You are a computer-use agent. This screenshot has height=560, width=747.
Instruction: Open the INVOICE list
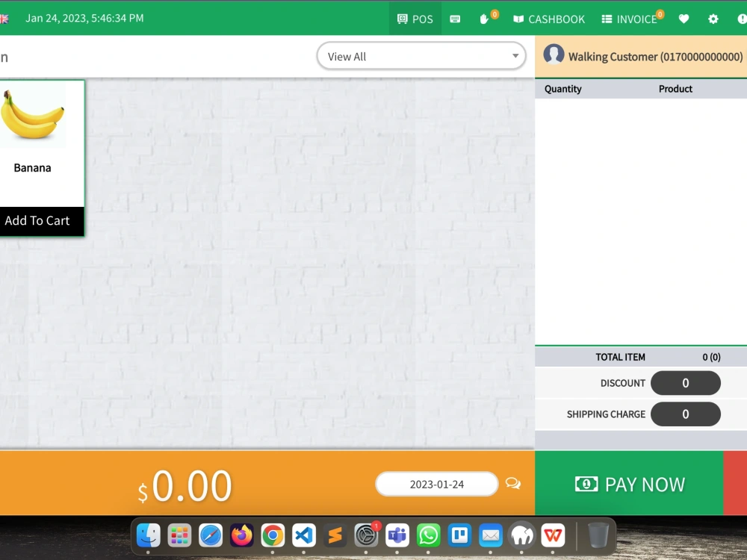pyautogui.click(x=629, y=19)
